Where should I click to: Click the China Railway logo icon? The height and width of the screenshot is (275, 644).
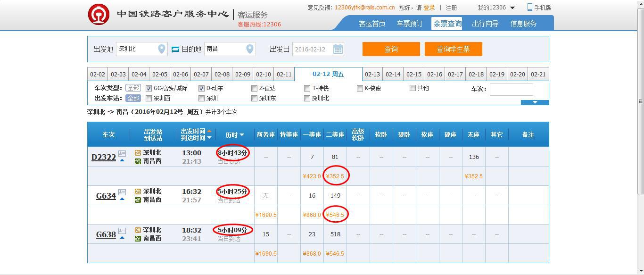[99, 14]
